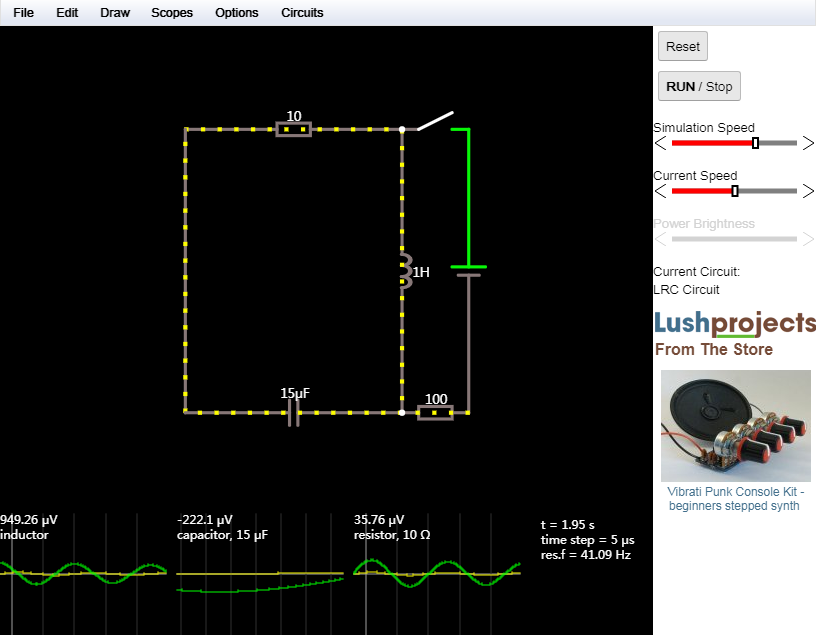Click right arrow of Simulation Speed

point(808,143)
